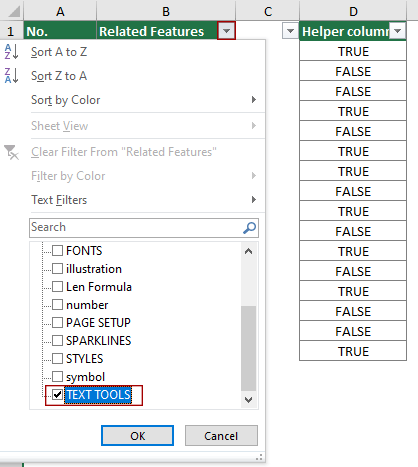This screenshot has height=467, width=418.
Task: Open the Related Features filter dropdown
Action: click(x=226, y=31)
